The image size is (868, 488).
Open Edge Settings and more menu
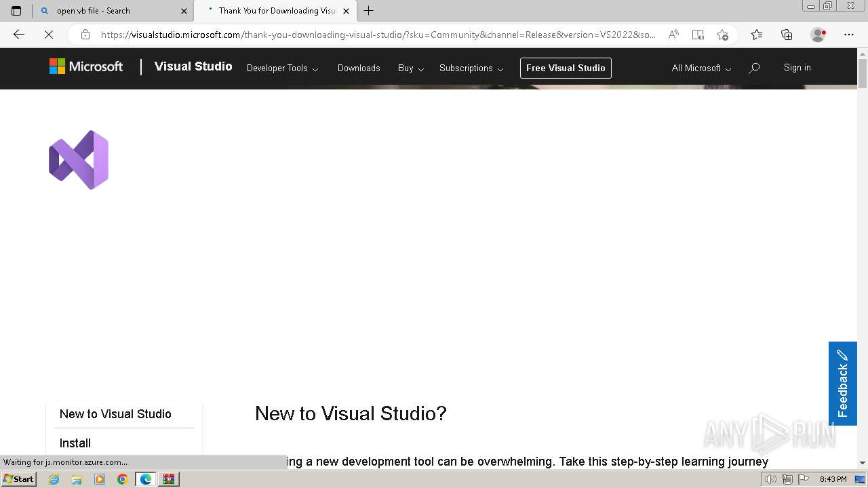[849, 35]
